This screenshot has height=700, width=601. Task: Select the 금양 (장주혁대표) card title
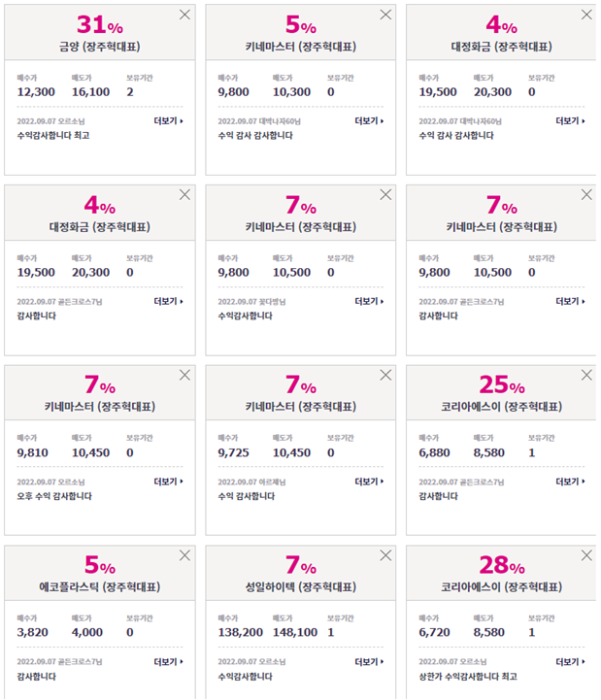(x=100, y=47)
